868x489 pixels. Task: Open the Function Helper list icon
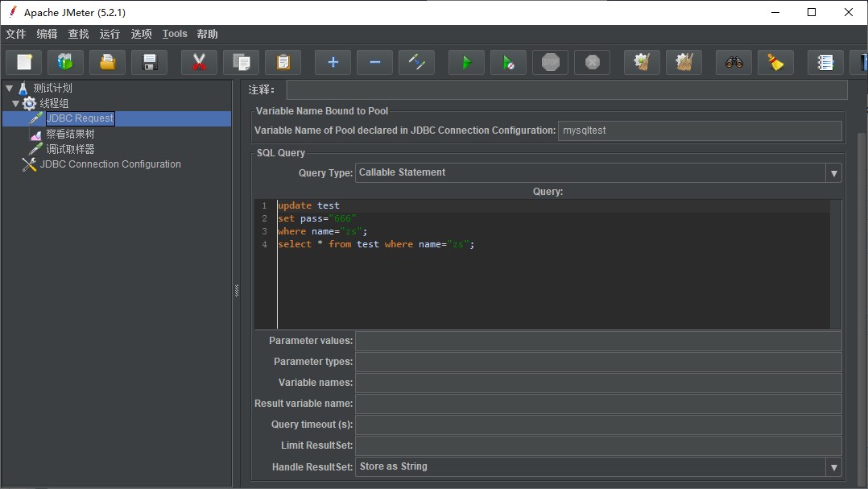pyautogui.click(x=825, y=62)
